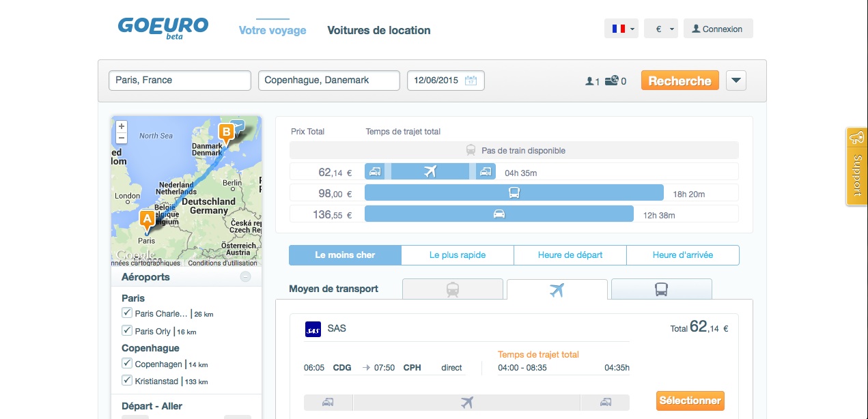Viewport: 868px width, 419px height.
Task: Click the Sélectionner button for SAS flight
Action: click(690, 401)
